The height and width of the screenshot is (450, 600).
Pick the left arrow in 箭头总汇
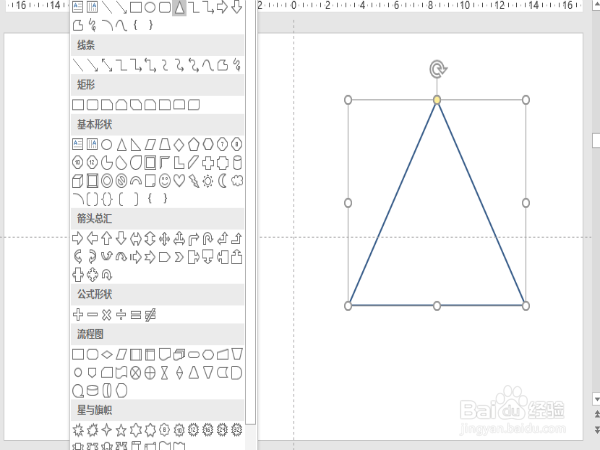(x=92, y=239)
